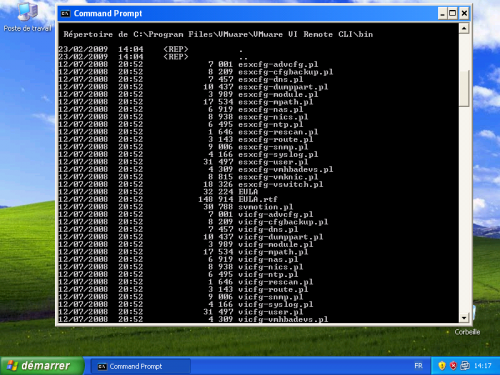Click vicfg-rescan.pl file name
The image size is (500, 375).
(276, 282)
